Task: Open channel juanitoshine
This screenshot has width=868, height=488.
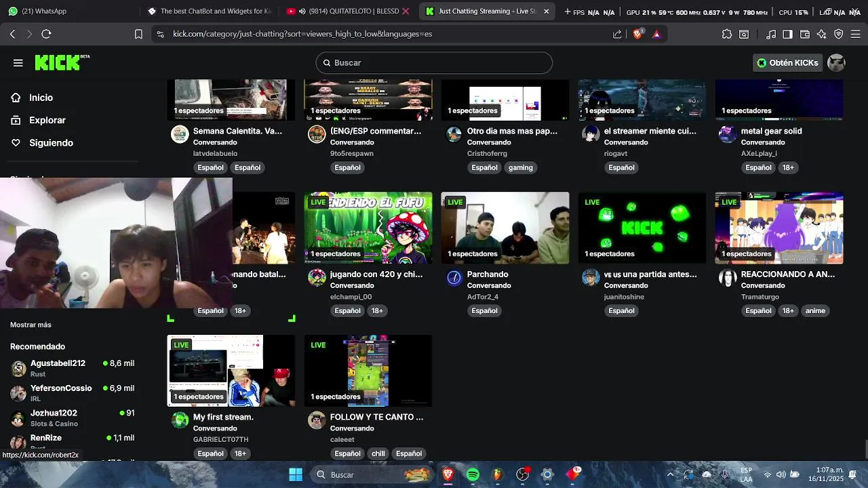Action: (624, 297)
